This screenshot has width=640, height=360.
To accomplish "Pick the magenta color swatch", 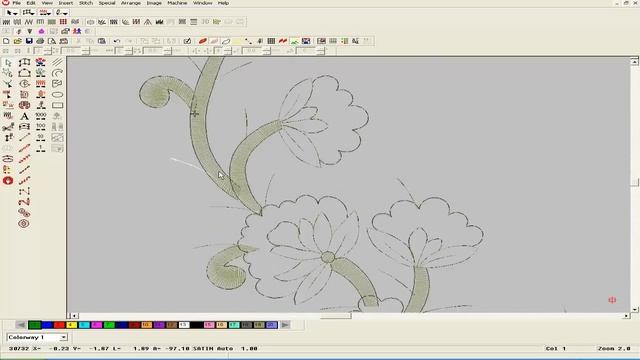I will pos(97,325).
